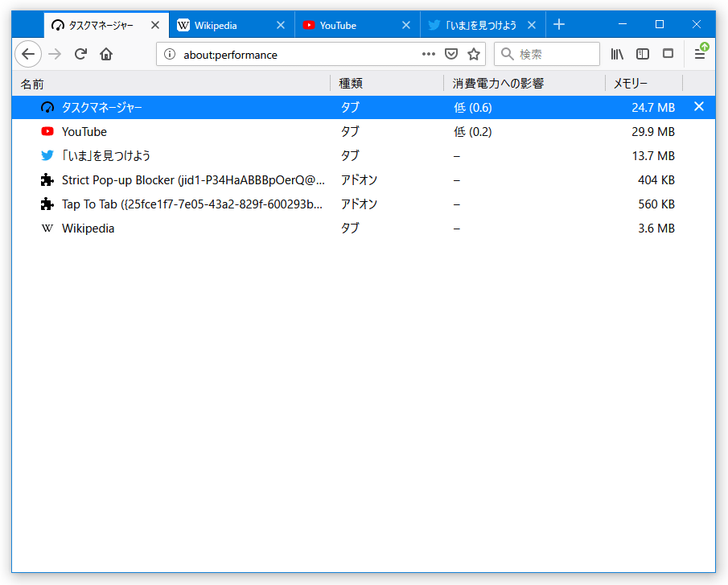Open the page actions ellipsis menu
The image size is (728, 585).
(x=429, y=54)
